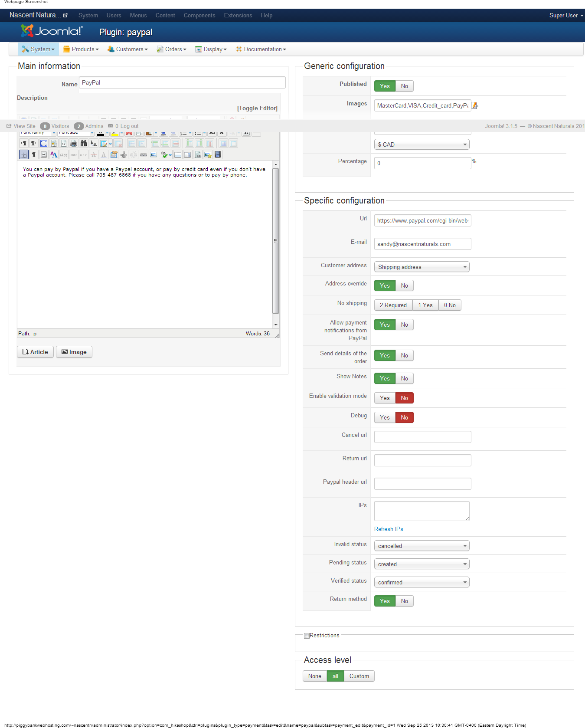Open the editor preview icon

pyautogui.click(x=54, y=143)
